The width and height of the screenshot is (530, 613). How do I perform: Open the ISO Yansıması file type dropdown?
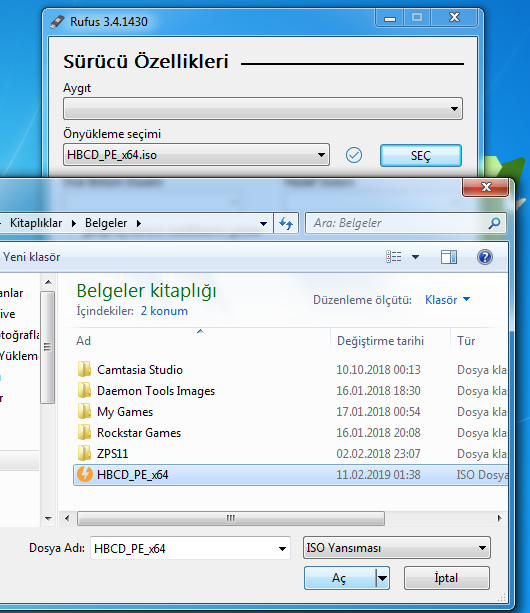pos(397,548)
